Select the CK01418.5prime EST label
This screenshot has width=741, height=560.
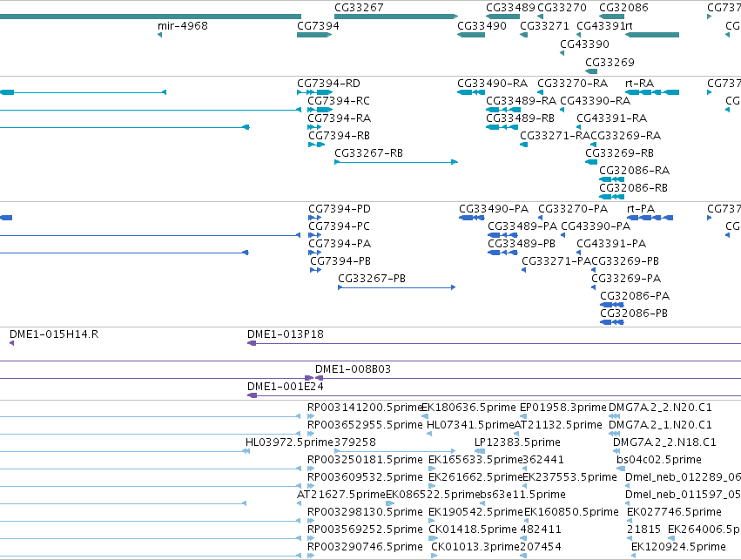pyautogui.click(x=473, y=530)
